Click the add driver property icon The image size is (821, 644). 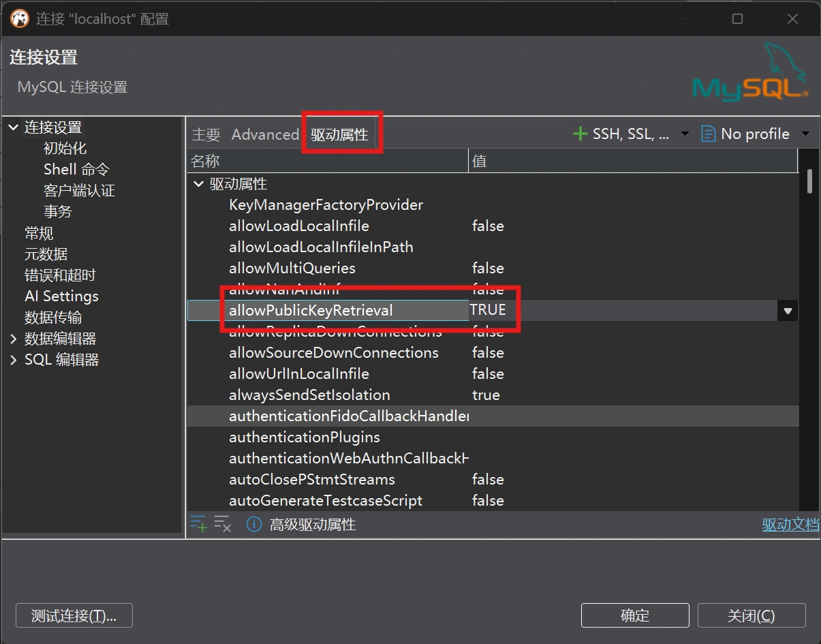[198, 524]
